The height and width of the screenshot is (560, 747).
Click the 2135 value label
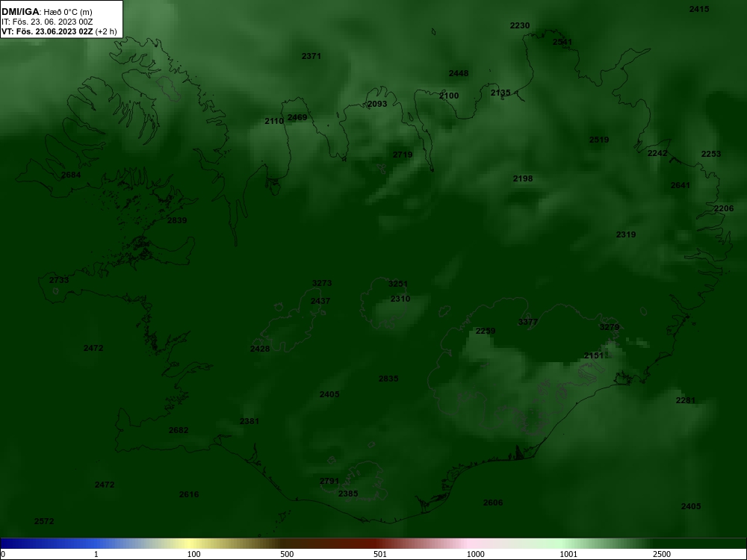tap(500, 93)
